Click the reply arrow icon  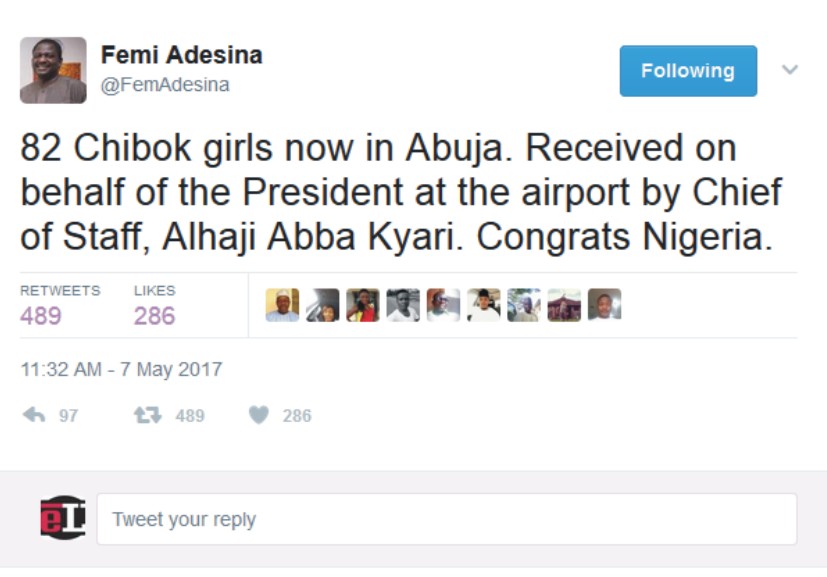[x=34, y=415]
